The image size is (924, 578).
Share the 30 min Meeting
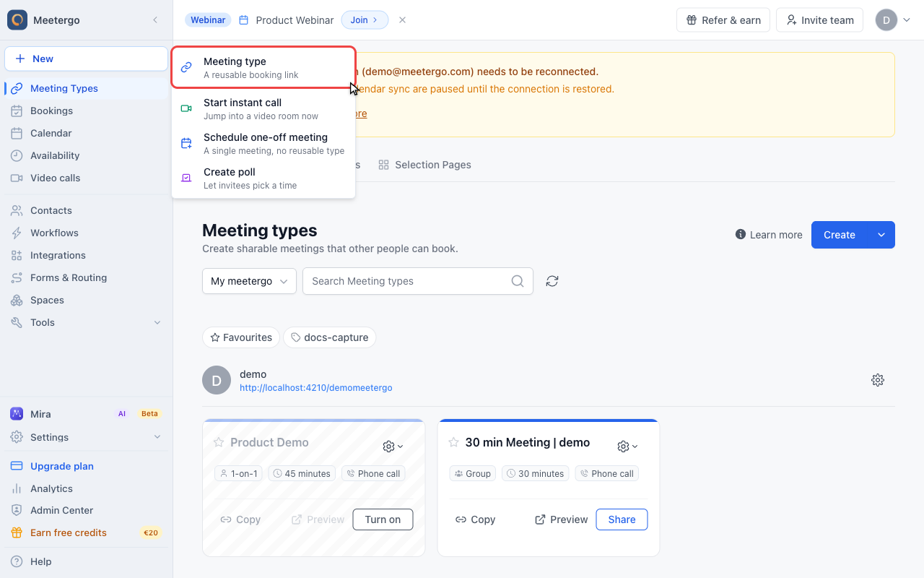(622, 519)
